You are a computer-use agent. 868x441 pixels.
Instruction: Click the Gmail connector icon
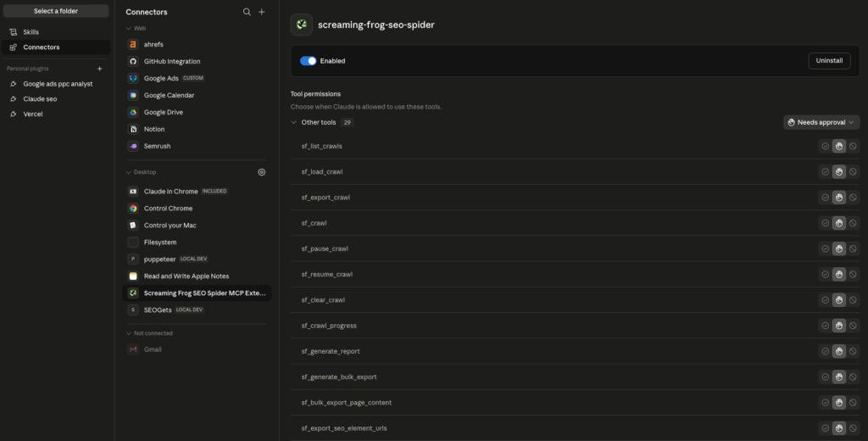[133, 349]
